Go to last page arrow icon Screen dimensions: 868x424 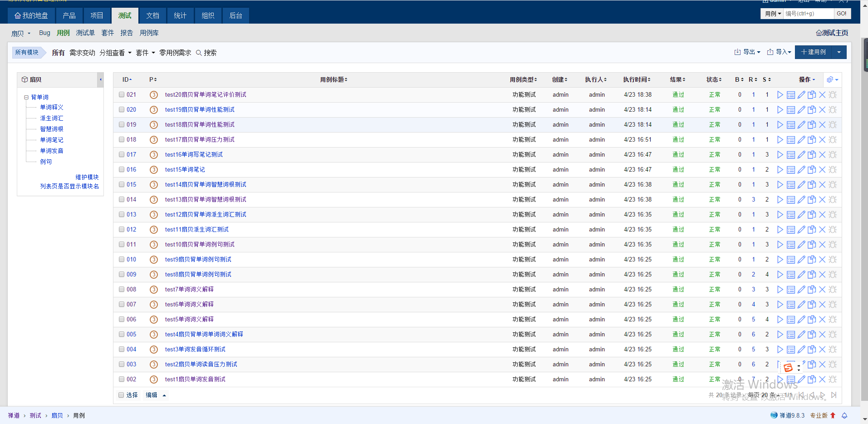(834, 395)
